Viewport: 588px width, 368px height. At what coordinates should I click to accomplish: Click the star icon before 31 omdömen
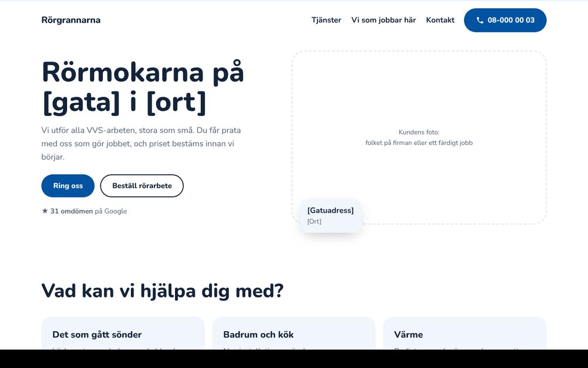[x=45, y=211]
